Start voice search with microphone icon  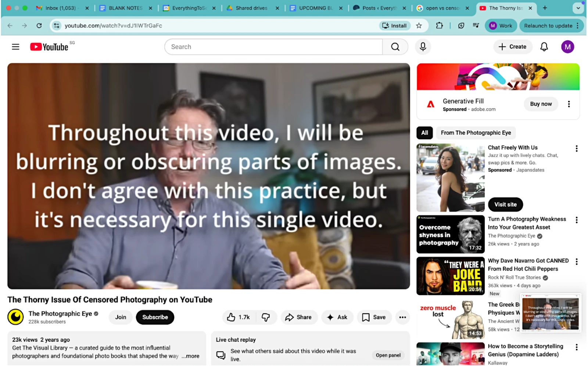click(x=423, y=47)
